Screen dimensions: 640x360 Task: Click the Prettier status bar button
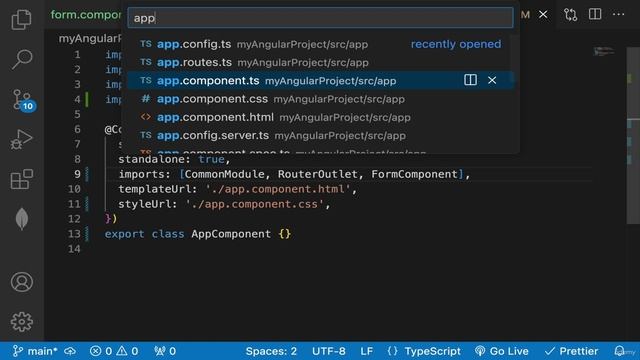tap(571, 351)
